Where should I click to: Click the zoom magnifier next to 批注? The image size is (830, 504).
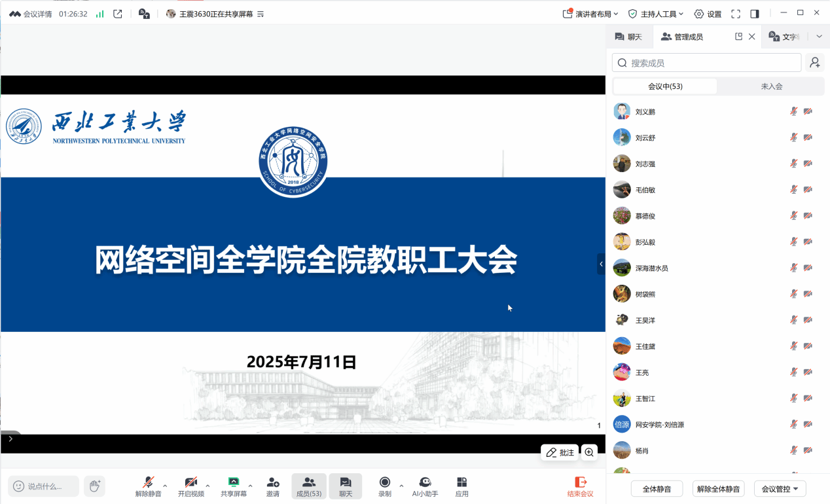[589, 452]
